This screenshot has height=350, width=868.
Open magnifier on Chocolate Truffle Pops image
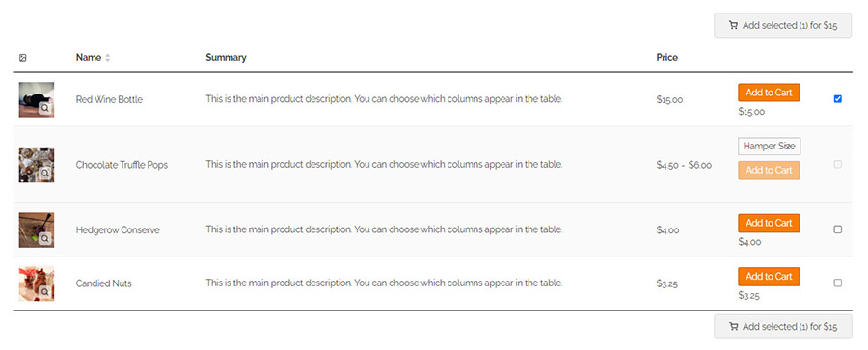[x=44, y=174]
